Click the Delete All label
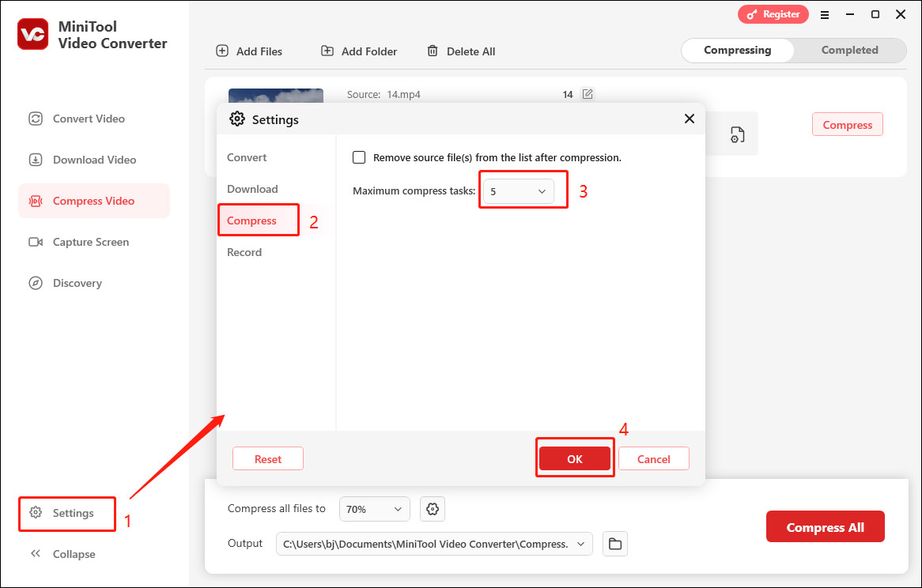This screenshot has width=922, height=588. pos(471,51)
